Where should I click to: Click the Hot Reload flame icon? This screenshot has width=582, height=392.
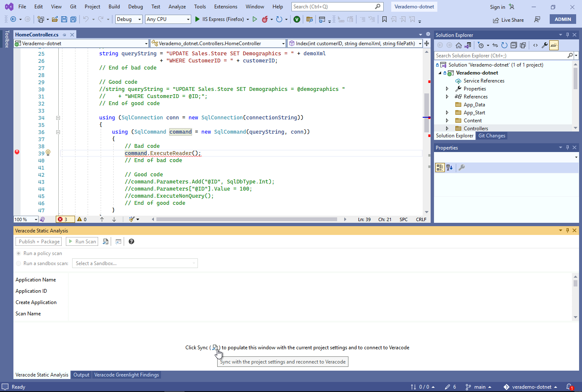click(x=265, y=19)
